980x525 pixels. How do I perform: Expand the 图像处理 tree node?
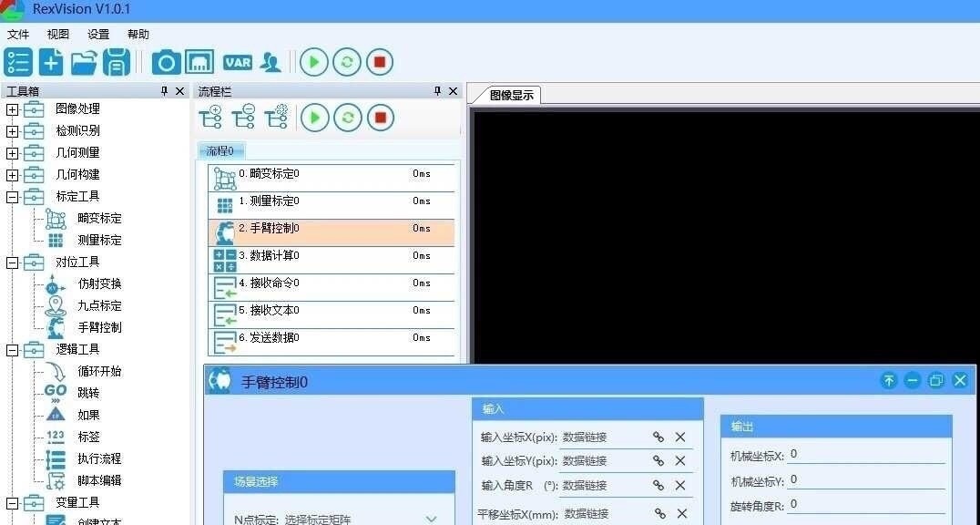[x=11, y=108]
